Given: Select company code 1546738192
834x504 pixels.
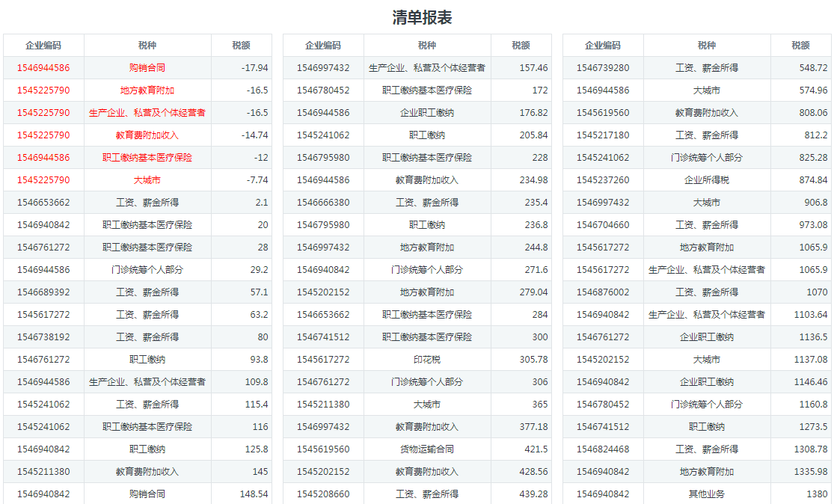Looking at the screenshot, I should point(43,337).
